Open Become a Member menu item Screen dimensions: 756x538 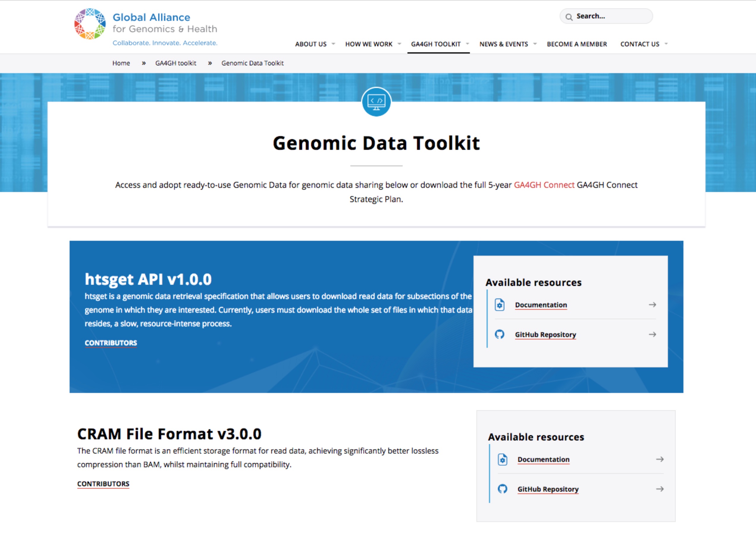pyautogui.click(x=577, y=44)
